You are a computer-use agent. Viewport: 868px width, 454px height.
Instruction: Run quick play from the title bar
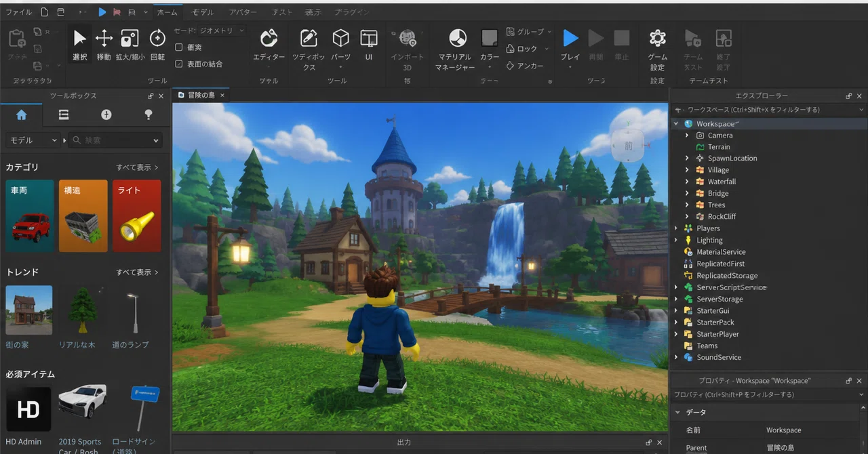coord(102,12)
